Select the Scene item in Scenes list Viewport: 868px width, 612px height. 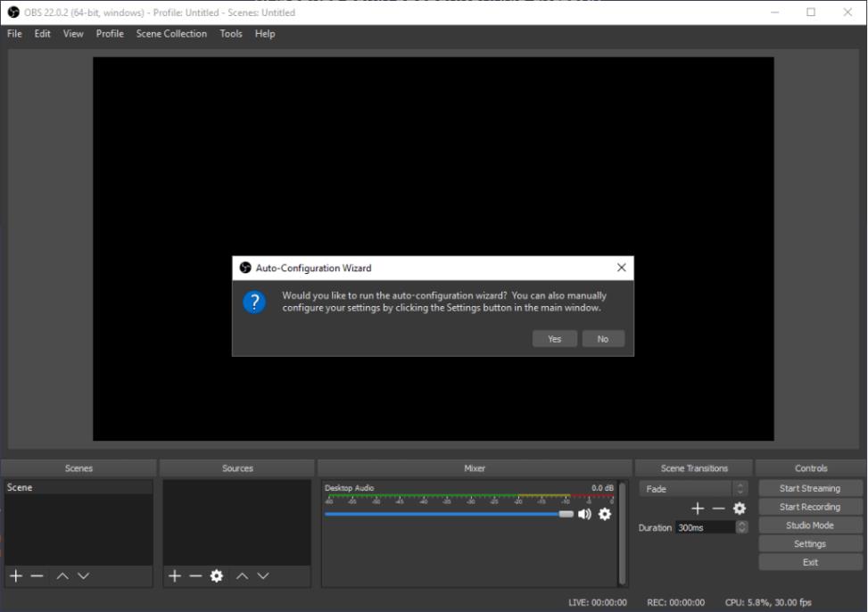tap(79, 487)
